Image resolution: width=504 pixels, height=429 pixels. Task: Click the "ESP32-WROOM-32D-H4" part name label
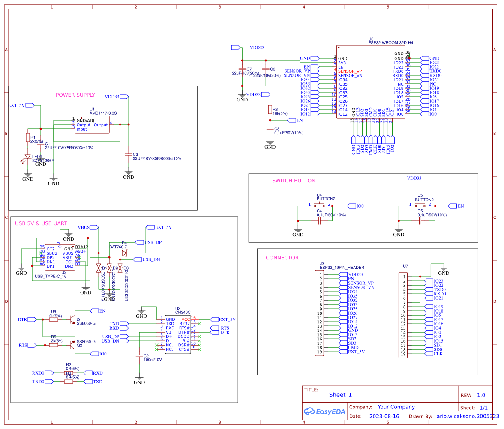390,43
